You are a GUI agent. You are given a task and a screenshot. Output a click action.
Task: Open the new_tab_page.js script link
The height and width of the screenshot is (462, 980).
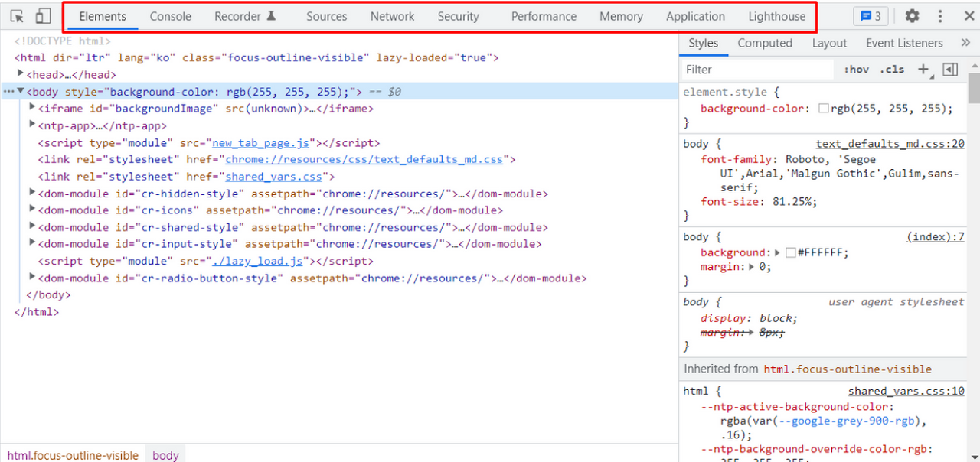(x=261, y=142)
